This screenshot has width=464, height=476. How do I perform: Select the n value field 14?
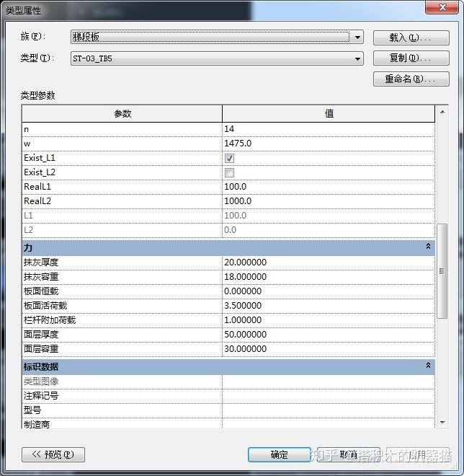(x=329, y=129)
